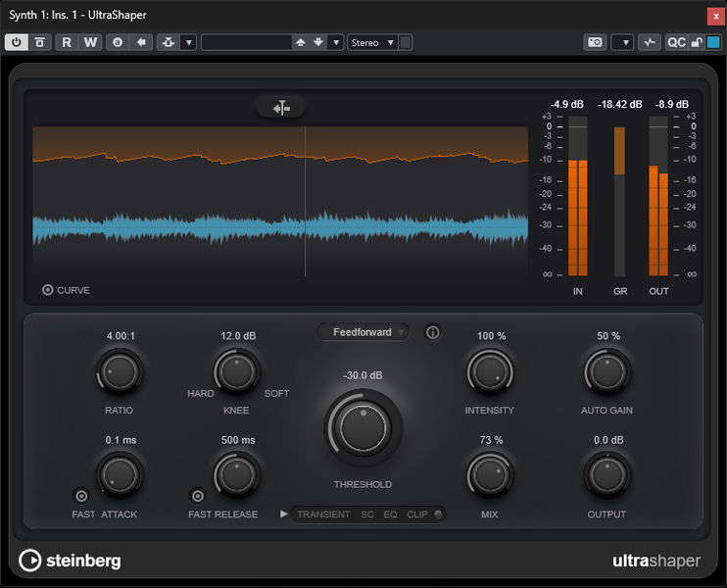Image resolution: width=727 pixels, height=588 pixels.
Task: Click the 0.0 dB output value
Action: click(608, 440)
